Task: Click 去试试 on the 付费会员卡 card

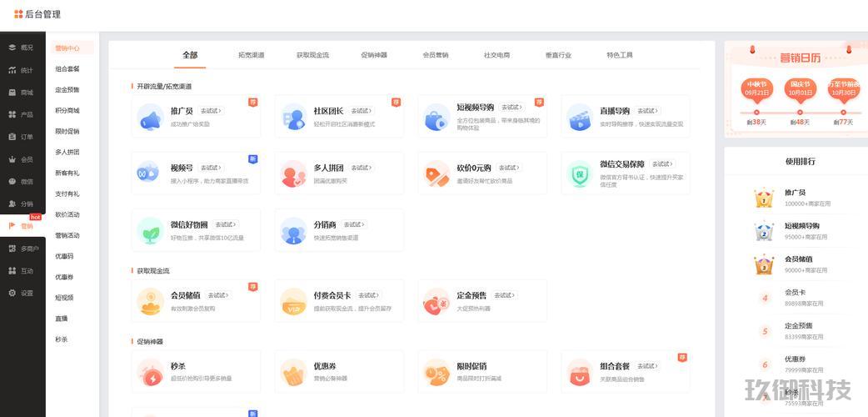Action: [369, 295]
